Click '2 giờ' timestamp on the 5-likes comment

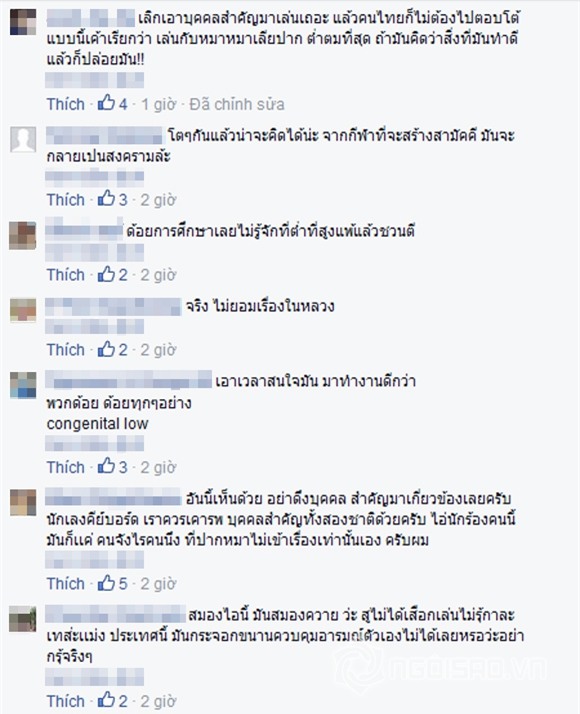[158, 584]
